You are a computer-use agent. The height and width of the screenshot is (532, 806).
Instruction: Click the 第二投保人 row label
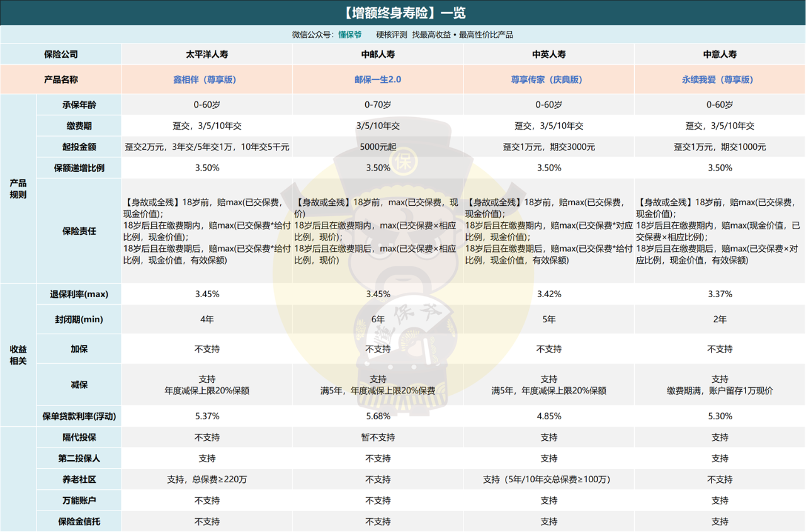point(79,458)
